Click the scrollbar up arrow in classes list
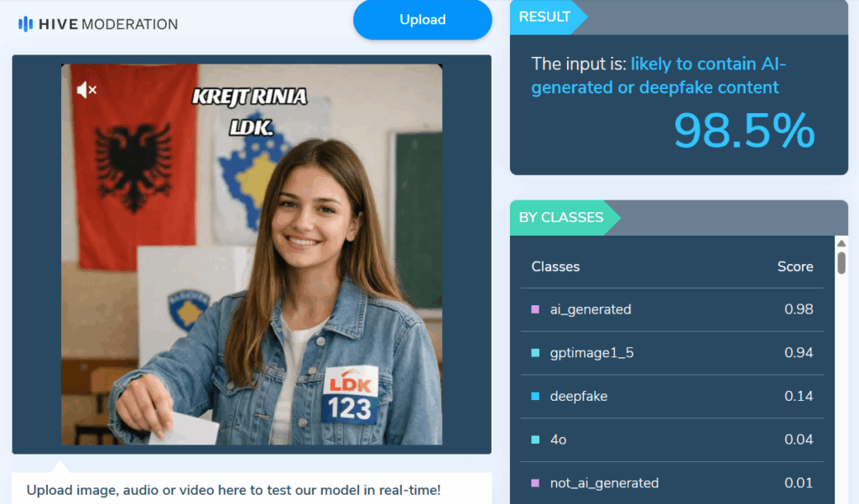Screen dimensions: 859x504 click(x=841, y=243)
